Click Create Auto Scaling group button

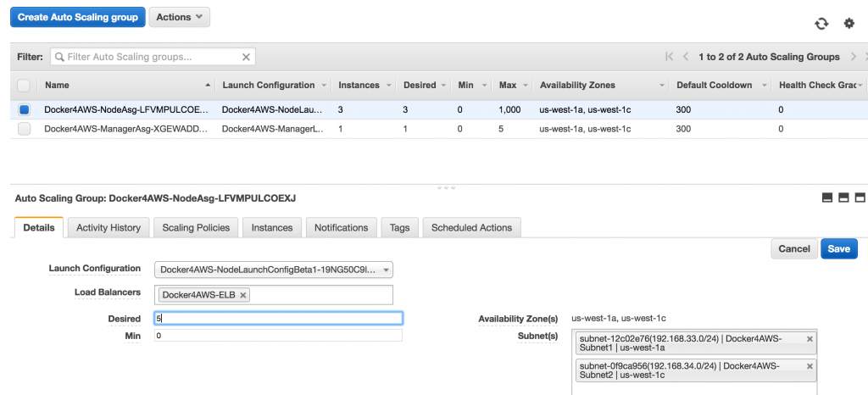[77, 17]
